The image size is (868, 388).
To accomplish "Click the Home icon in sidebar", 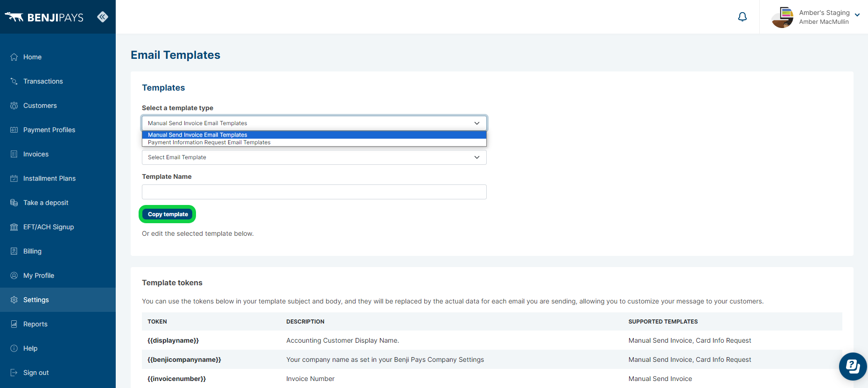I will (x=14, y=57).
